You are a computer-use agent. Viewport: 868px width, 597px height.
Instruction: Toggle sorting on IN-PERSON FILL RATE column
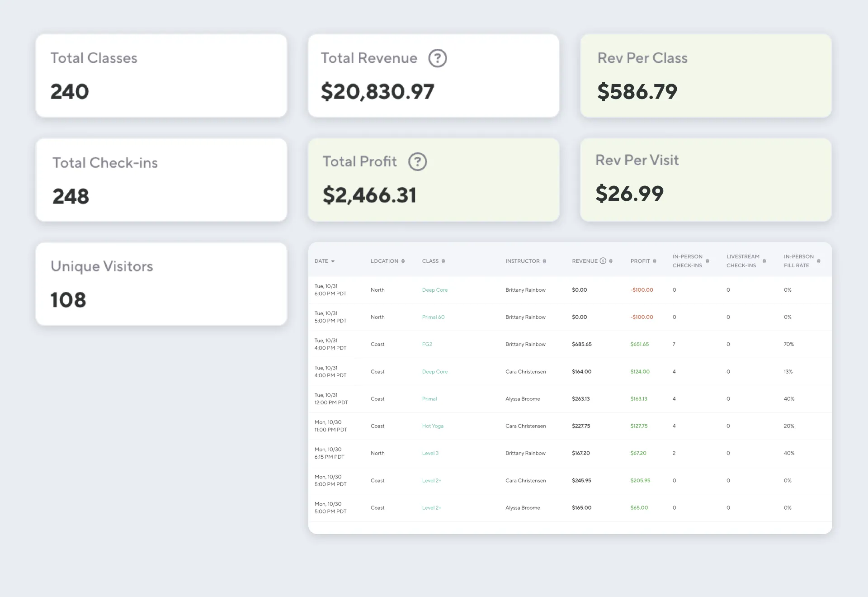click(x=819, y=261)
